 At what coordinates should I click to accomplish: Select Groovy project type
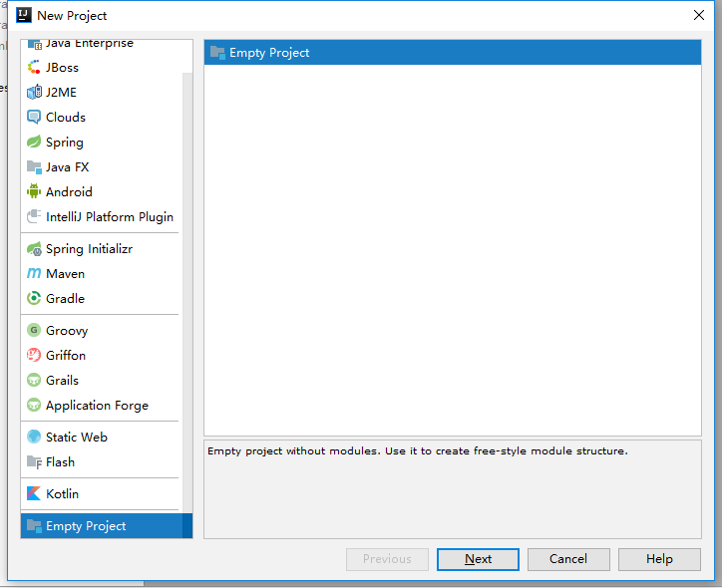click(x=100, y=330)
